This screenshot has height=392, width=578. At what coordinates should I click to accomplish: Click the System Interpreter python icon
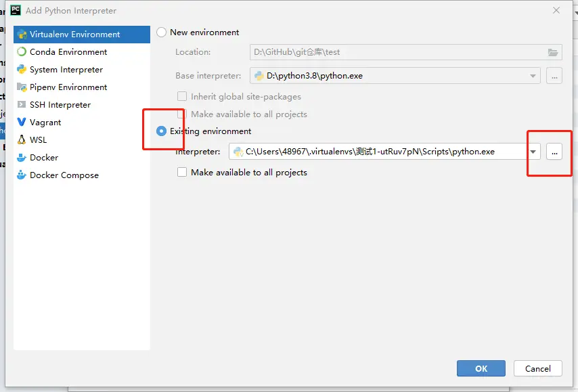pos(22,69)
